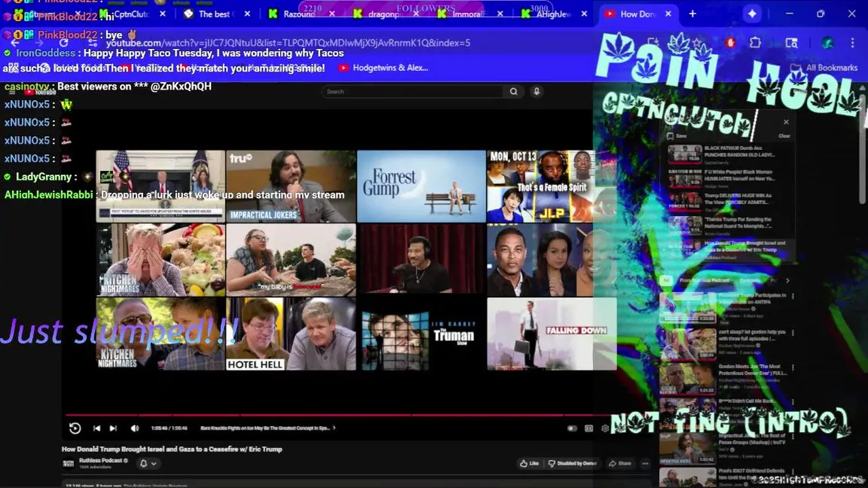Click the Gemini sparkle icon in Chrome
This screenshot has width=868, height=488.
752,14
